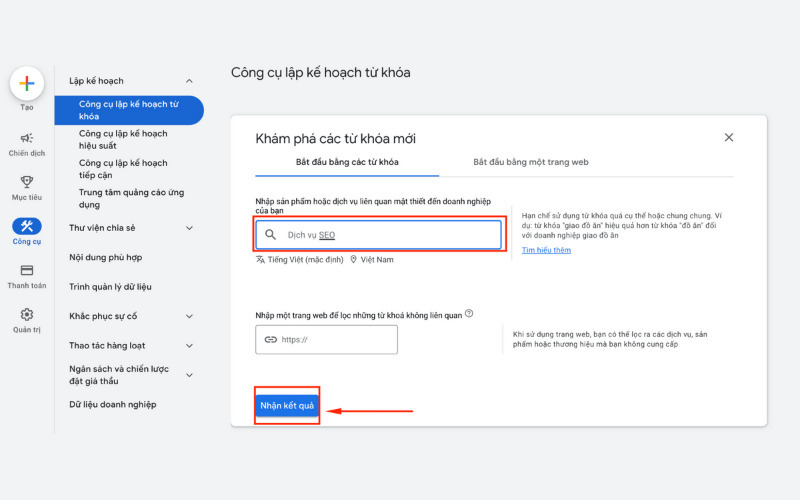Close the Khám phá các từ khóa mới dialog
Screen dimensions: 800x500
729,137
